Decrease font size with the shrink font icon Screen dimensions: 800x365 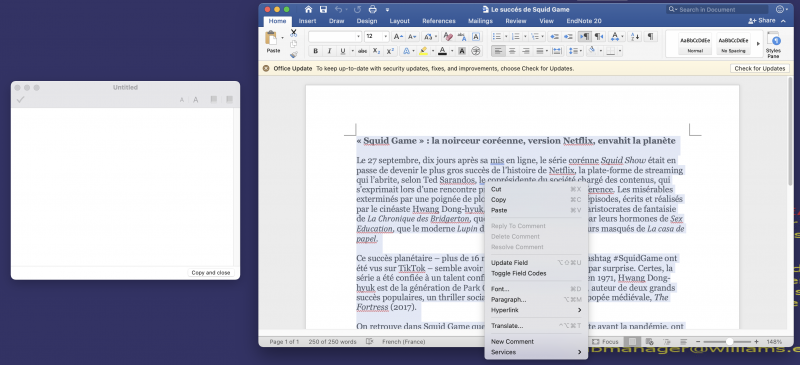pyautogui.click(x=412, y=37)
